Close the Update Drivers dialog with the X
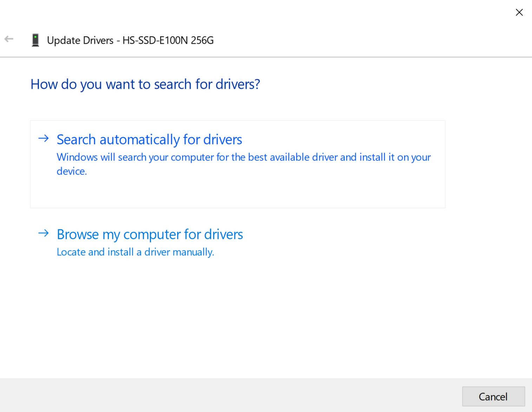The image size is (532, 412). pyautogui.click(x=519, y=12)
